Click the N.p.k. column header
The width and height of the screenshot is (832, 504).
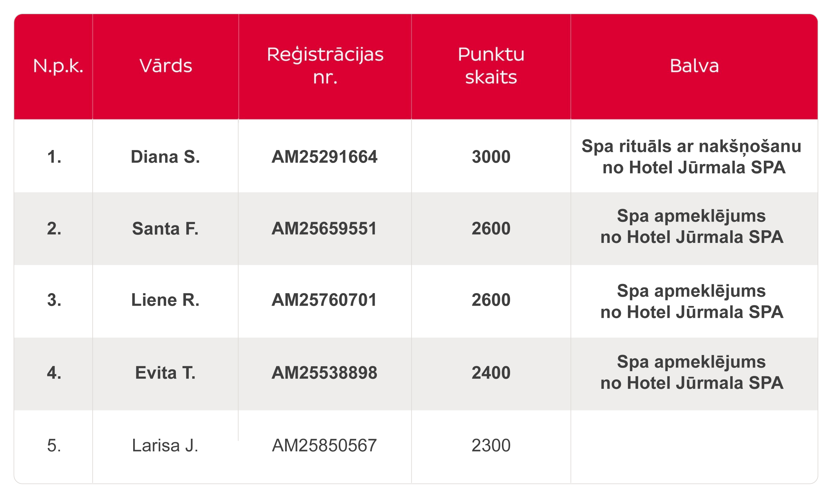point(58,66)
